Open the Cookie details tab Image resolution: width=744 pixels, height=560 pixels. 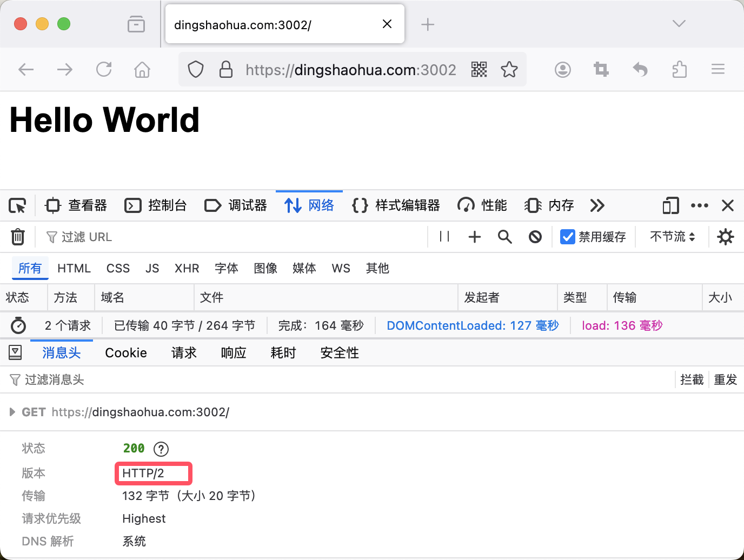click(x=126, y=353)
